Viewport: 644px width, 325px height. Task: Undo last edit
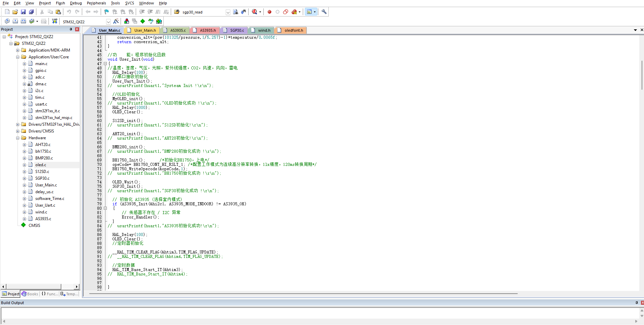[69, 12]
